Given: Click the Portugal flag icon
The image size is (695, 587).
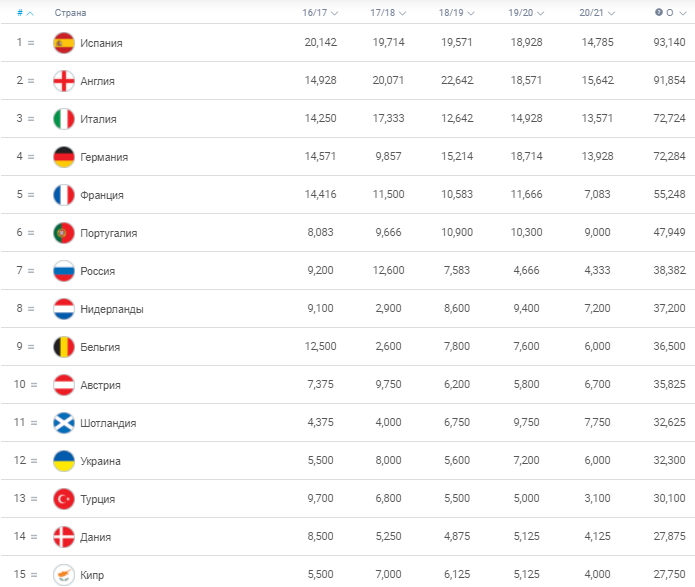Looking at the screenshot, I should coord(64,233).
